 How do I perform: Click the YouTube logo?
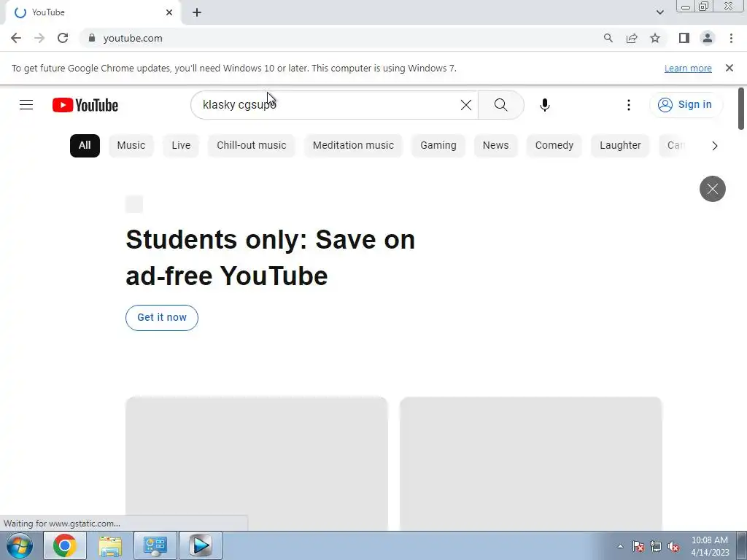tap(85, 105)
